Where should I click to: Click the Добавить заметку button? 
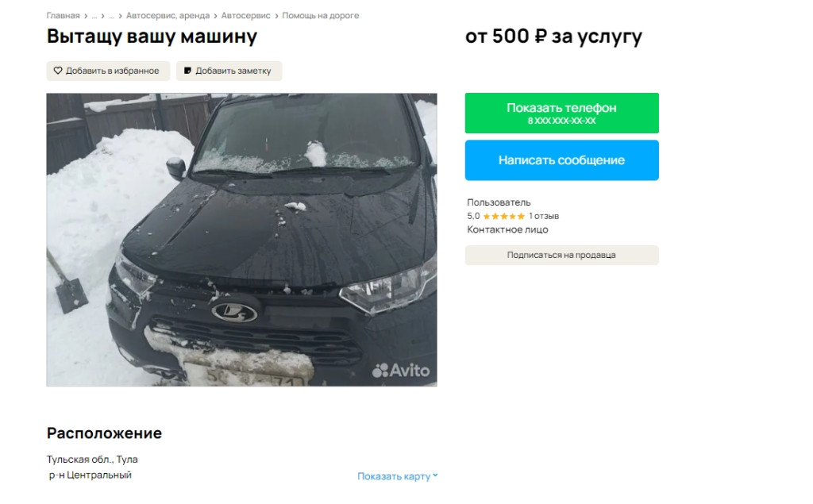coord(229,71)
